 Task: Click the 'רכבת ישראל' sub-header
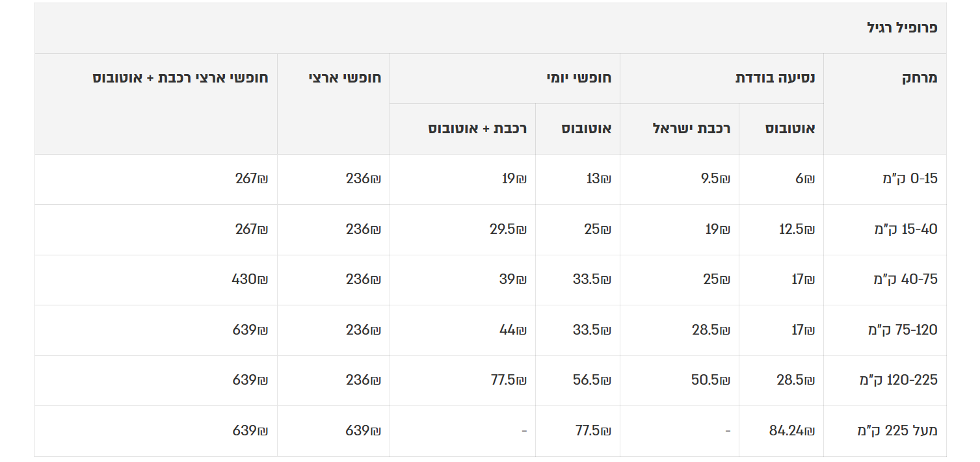click(x=691, y=129)
